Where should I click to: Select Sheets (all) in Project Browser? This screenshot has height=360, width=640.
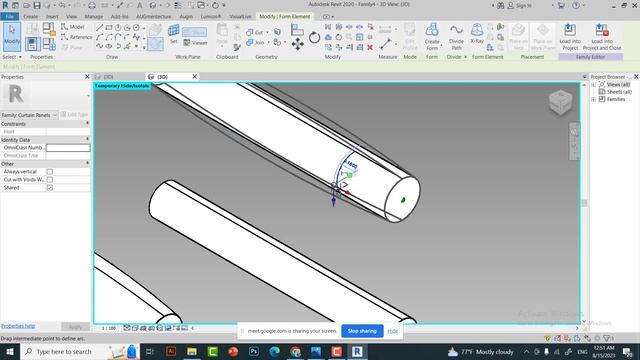619,92
